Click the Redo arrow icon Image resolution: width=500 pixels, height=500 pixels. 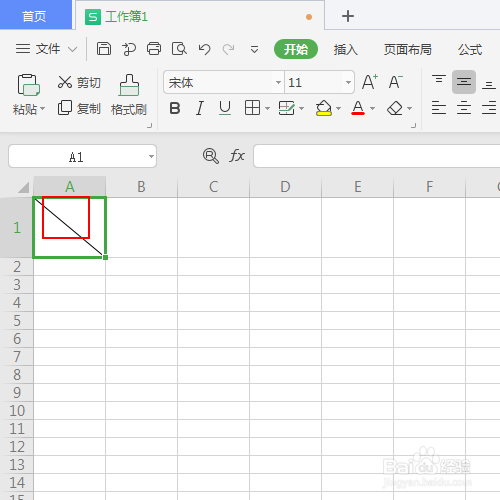click(x=229, y=49)
